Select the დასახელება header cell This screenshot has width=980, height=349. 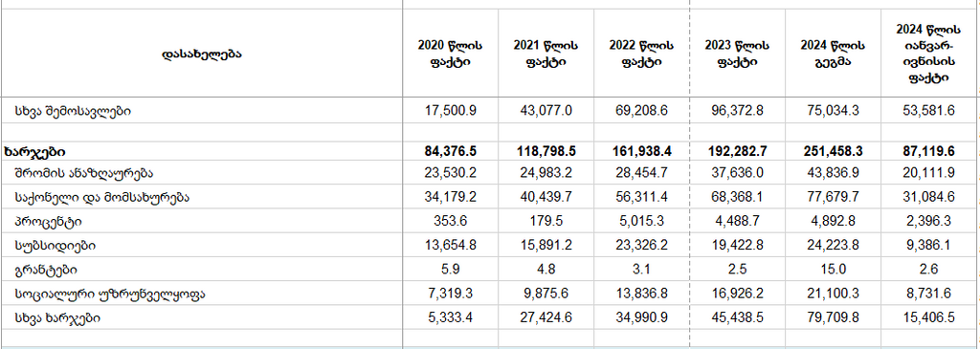201,54
